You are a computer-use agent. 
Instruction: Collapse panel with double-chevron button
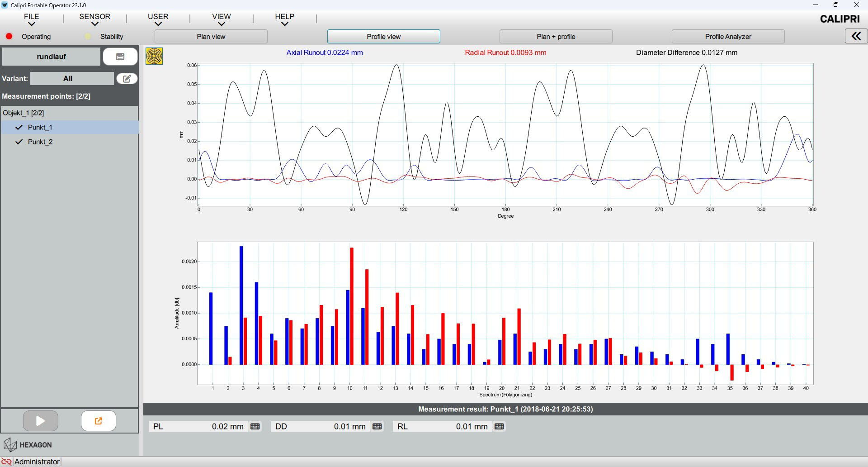[x=856, y=36]
